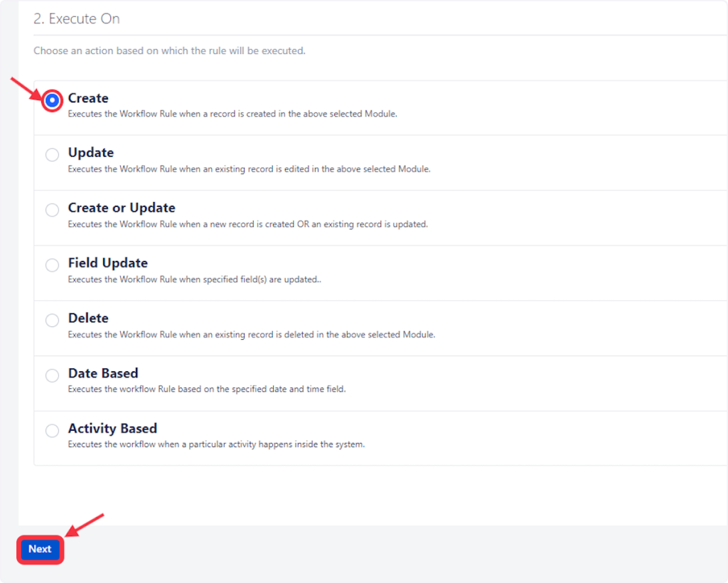Pick the Field Update radio button
The width and height of the screenshot is (728, 583).
click(x=52, y=265)
